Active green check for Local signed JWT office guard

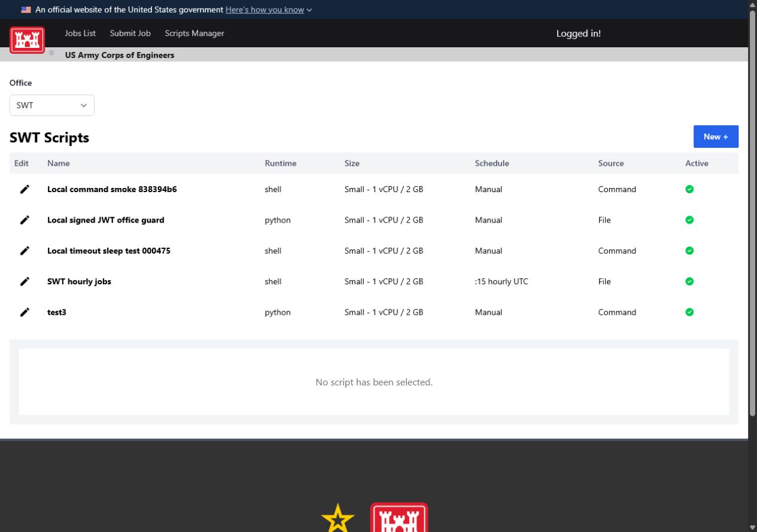(x=689, y=220)
